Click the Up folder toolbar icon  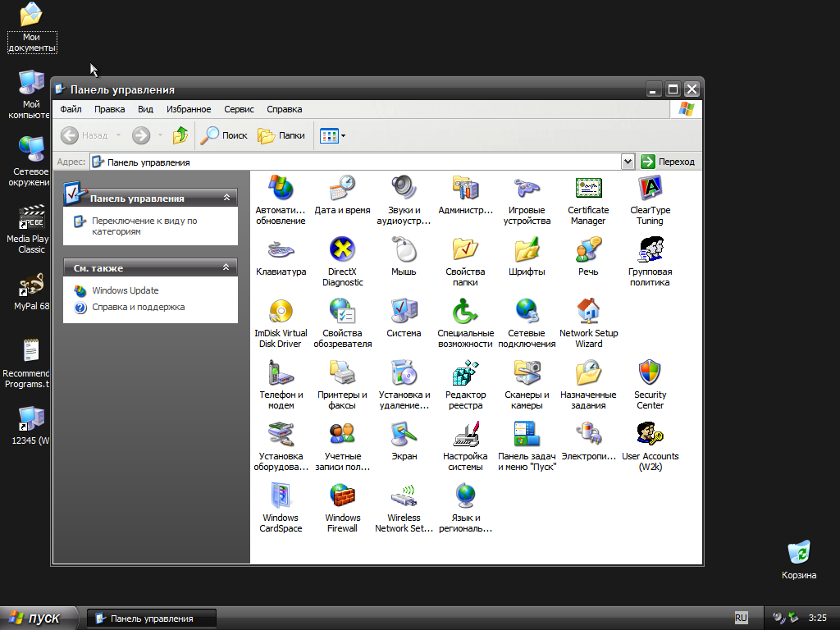tap(180, 135)
